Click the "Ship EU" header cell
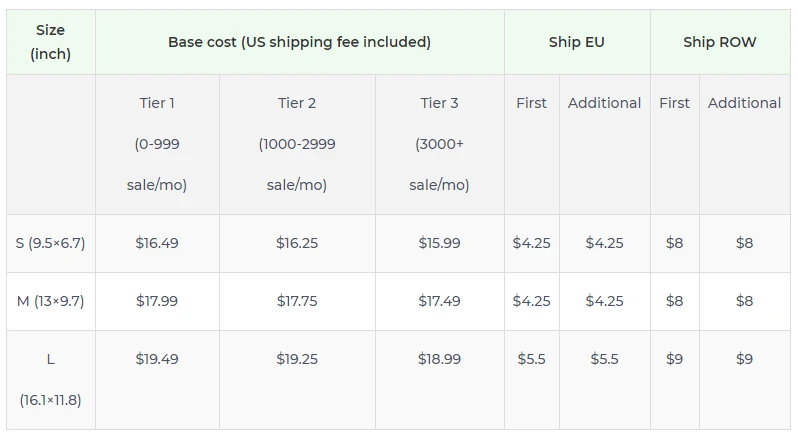 click(x=577, y=42)
